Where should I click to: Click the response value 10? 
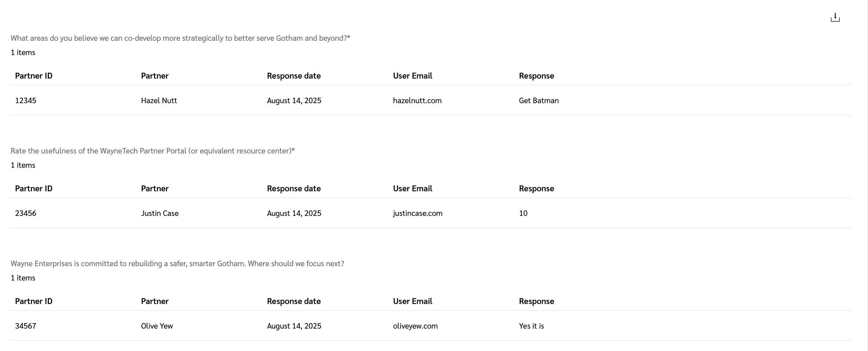523,213
